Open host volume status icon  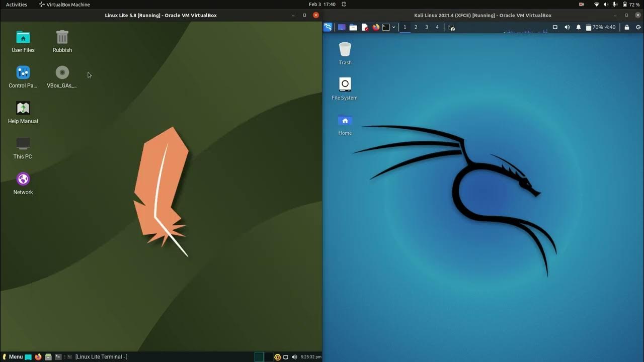606,5
